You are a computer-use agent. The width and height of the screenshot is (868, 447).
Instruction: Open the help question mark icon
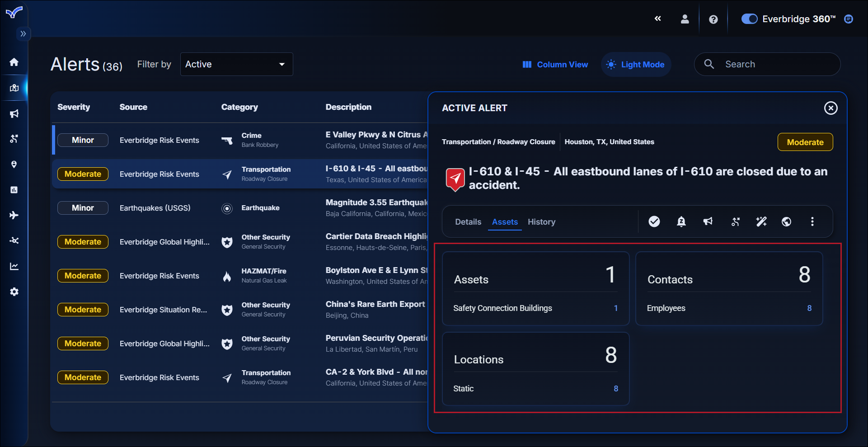pos(713,19)
